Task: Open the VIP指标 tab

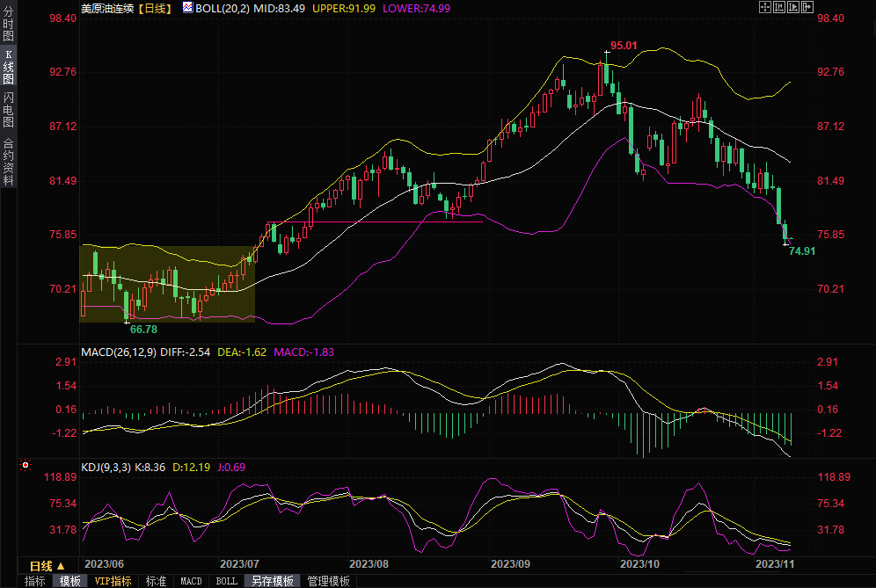Action: point(113,581)
